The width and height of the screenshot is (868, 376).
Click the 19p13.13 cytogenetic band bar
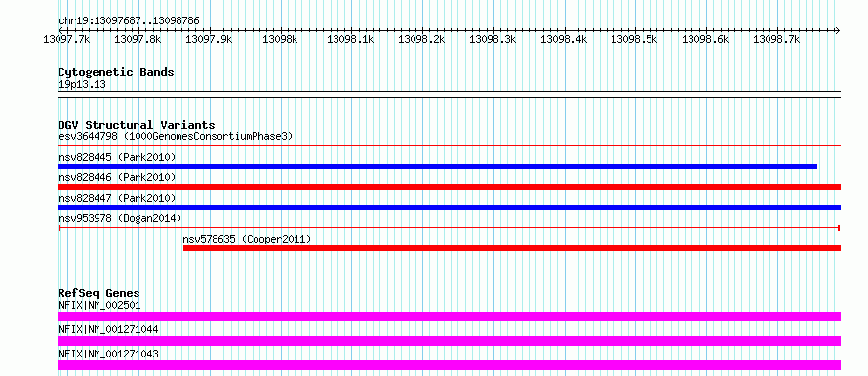[449, 94]
